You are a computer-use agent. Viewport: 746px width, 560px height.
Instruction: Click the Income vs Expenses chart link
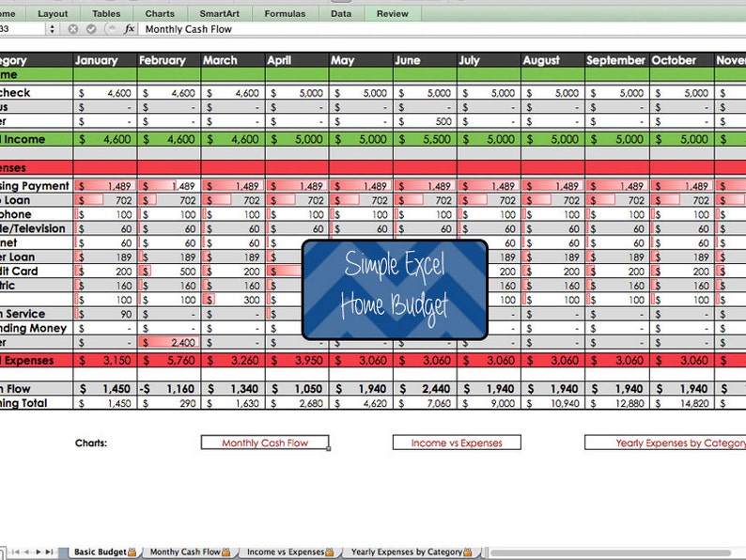(x=457, y=443)
